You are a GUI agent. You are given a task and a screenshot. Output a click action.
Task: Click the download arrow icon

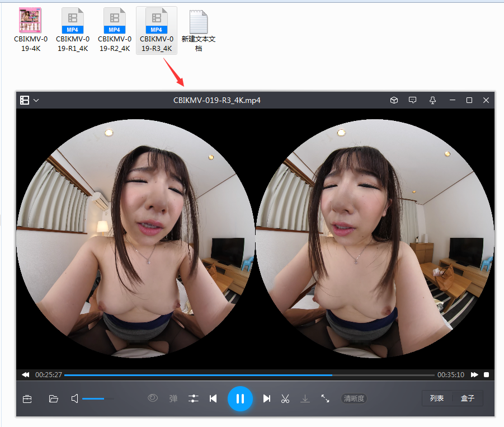[x=305, y=398]
